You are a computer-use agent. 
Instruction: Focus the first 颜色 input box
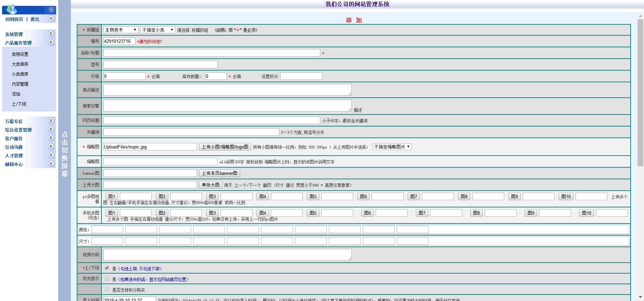click(x=107, y=229)
